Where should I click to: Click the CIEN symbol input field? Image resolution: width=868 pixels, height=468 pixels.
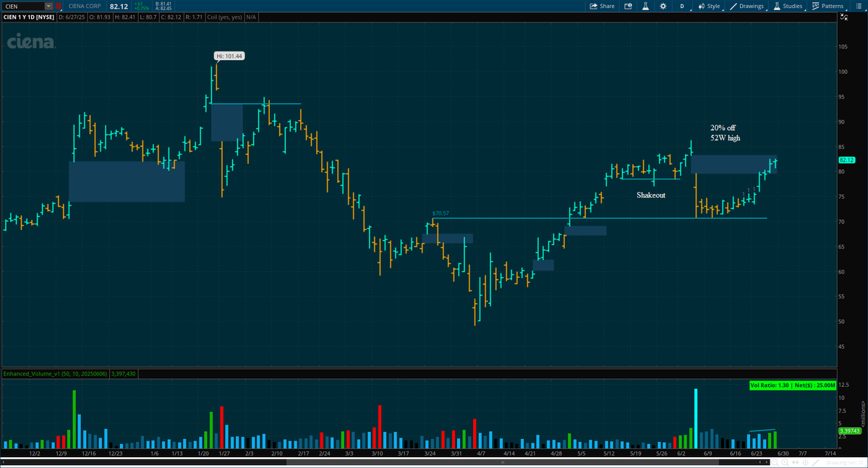pyautogui.click(x=23, y=6)
